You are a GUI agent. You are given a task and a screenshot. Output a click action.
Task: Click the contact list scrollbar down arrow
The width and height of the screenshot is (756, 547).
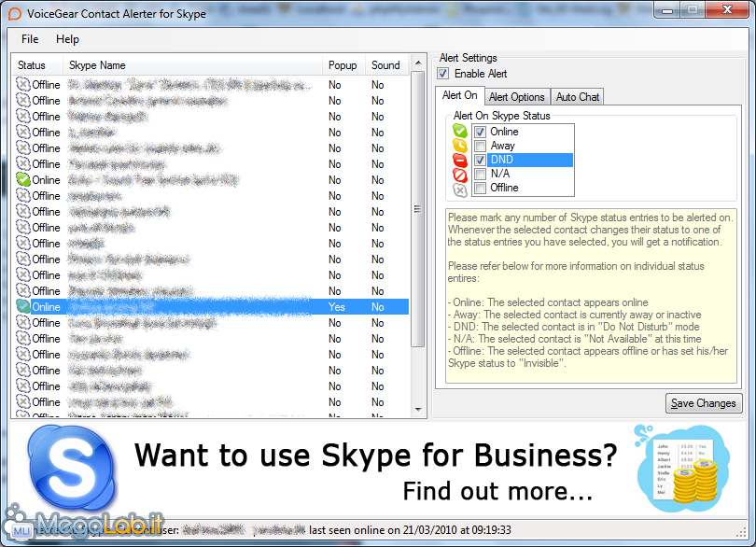418,410
